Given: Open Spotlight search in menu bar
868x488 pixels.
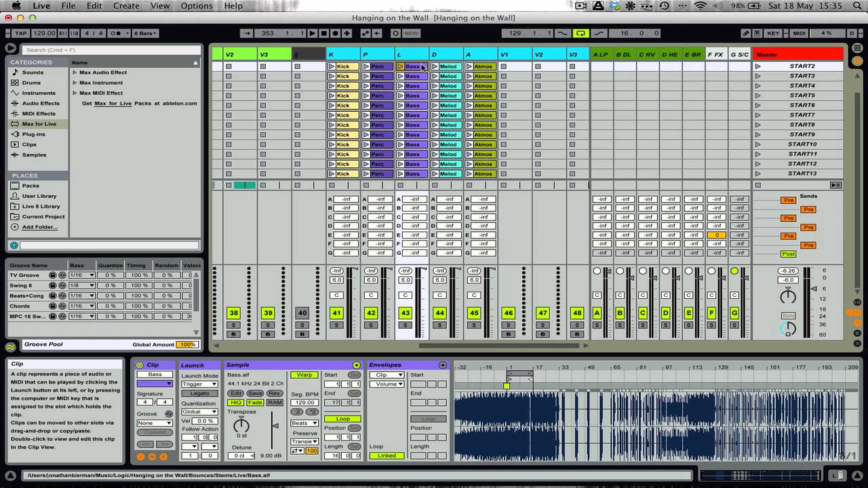Looking at the screenshot, I should (x=857, y=6).
